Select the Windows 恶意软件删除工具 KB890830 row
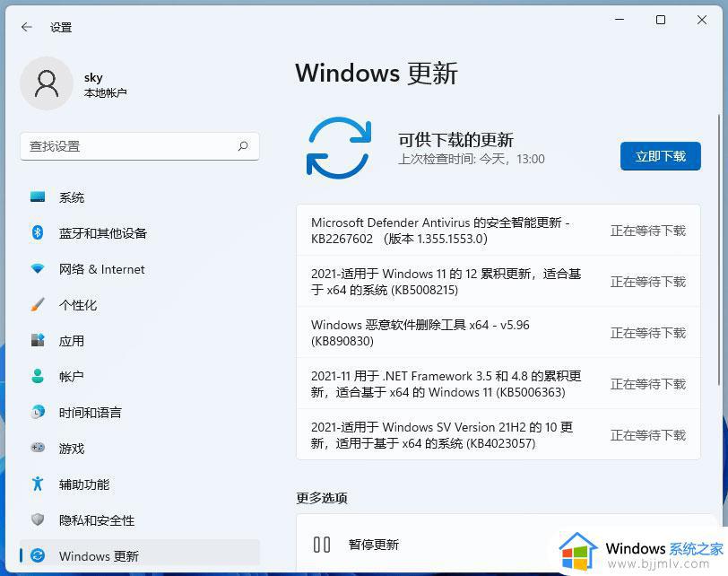 point(498,332)
